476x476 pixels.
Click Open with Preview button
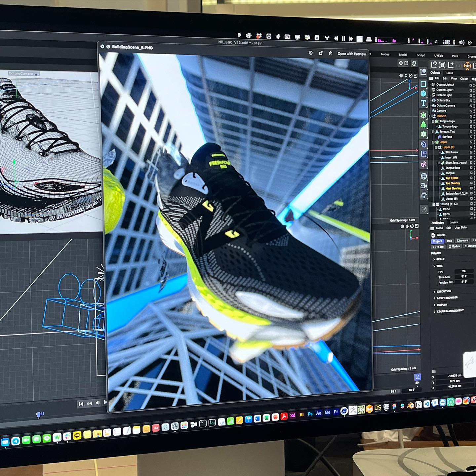tap(352, 54)
